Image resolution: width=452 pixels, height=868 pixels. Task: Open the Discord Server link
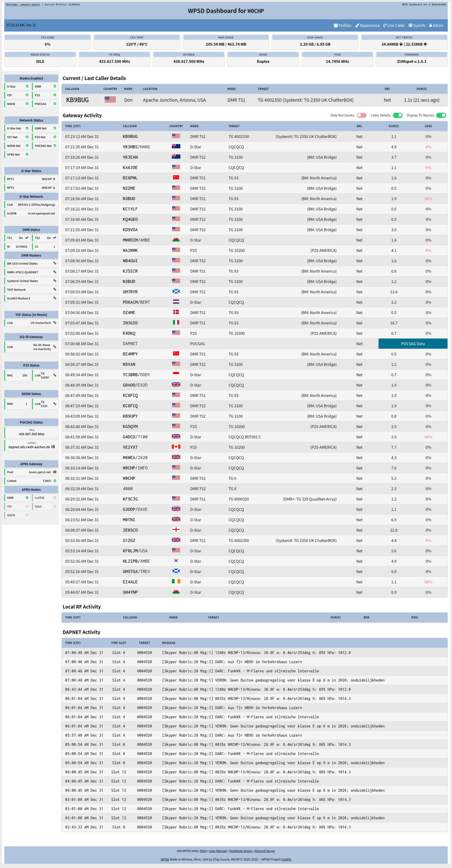pyautogui.click(x=264, y=851)
